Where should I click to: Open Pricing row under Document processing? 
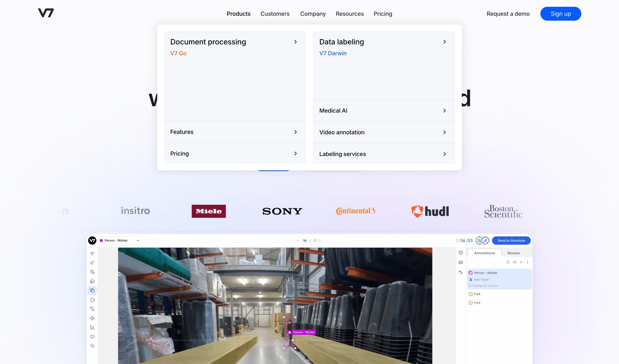pos(235,153)
